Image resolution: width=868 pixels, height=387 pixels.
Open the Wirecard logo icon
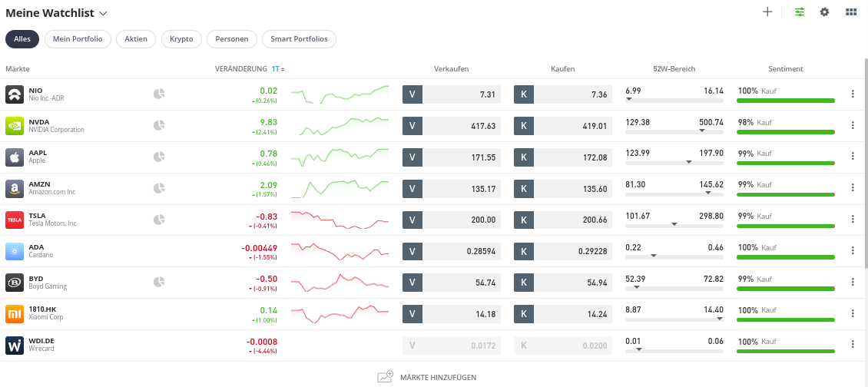pos(15,346)
